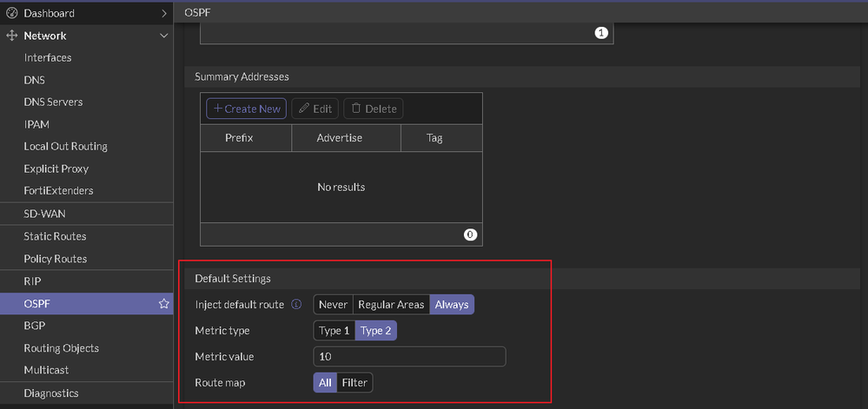
Task: Switch route map to Filter
Action: [354, 383]
